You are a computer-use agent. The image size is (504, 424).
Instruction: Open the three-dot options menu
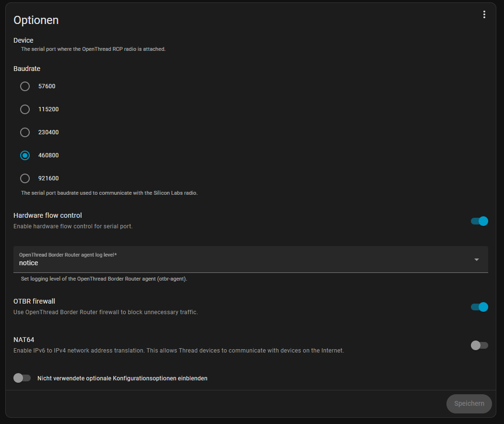(x=484, y=15)
